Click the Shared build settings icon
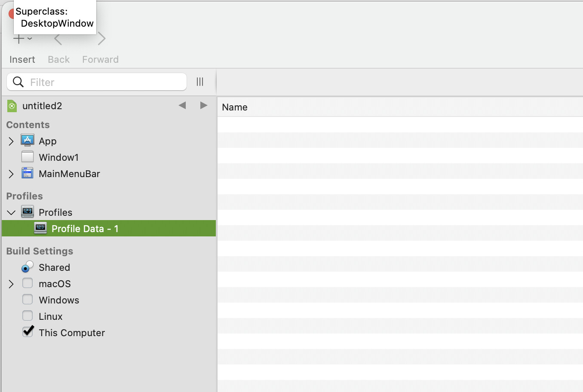583x392 pixels. [x=27, y=267]
